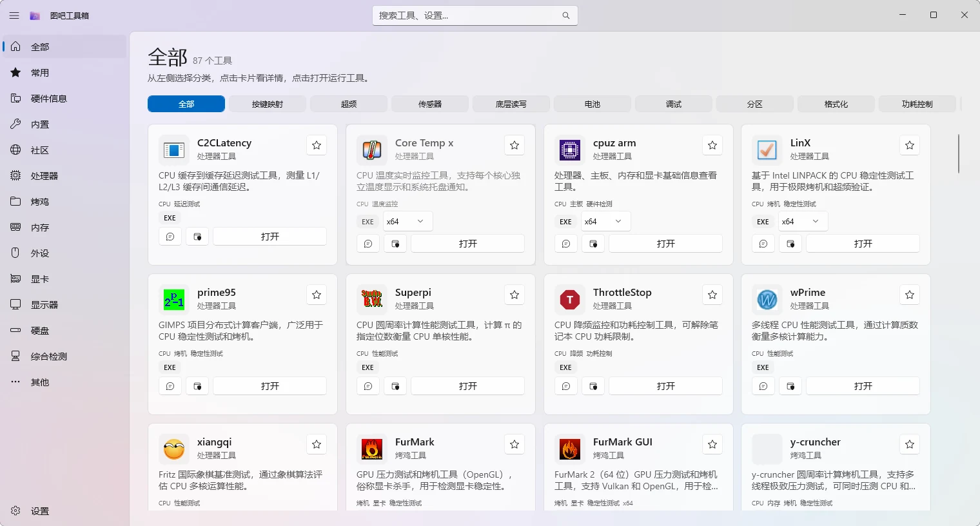Click the shield-window icon on the Superpi card
980x526 pixels.
tap(395, 386)
